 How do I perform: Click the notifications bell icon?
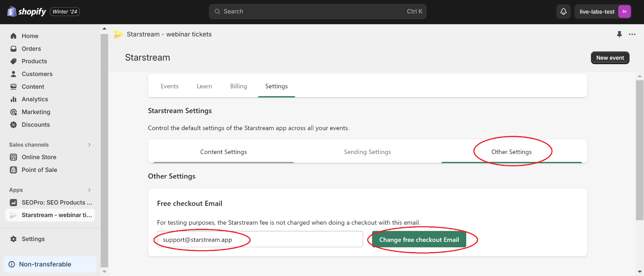pos(563,12)
